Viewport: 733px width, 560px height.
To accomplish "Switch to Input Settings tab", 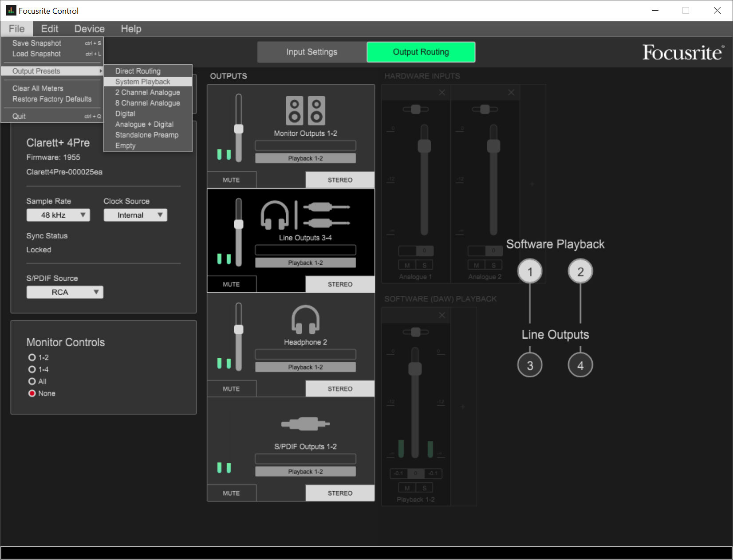I will click(311, 52).
